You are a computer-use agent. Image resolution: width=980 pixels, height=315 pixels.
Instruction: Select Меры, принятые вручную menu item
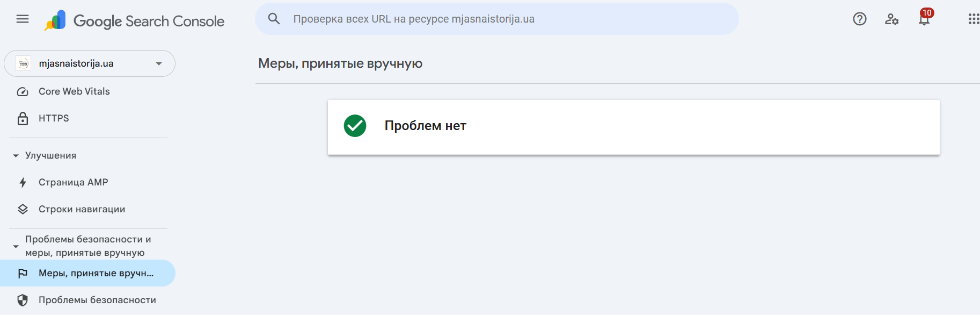pyautogui.click(x=96, y=273)
